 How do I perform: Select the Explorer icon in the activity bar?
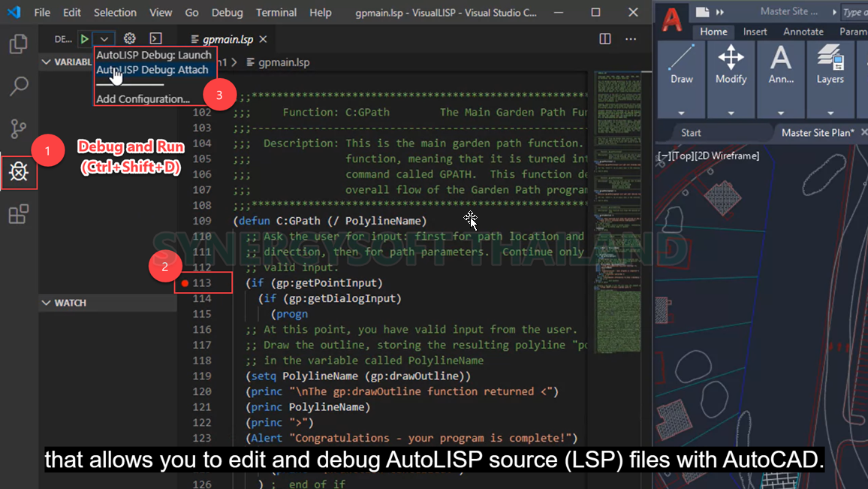click(x=19, y=45)
